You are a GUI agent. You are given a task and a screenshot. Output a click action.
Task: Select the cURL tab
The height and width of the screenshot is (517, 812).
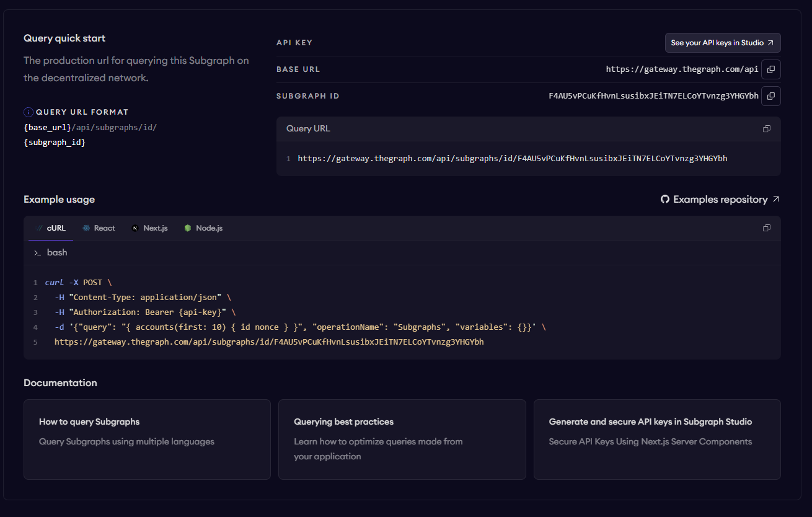pyautogui.click(x=51, y=228)
